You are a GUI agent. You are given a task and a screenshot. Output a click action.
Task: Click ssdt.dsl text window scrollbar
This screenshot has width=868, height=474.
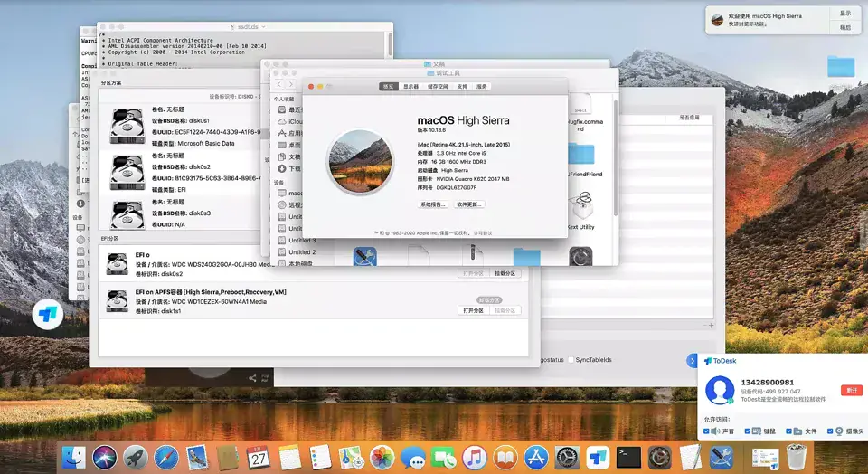coord(390,43)
